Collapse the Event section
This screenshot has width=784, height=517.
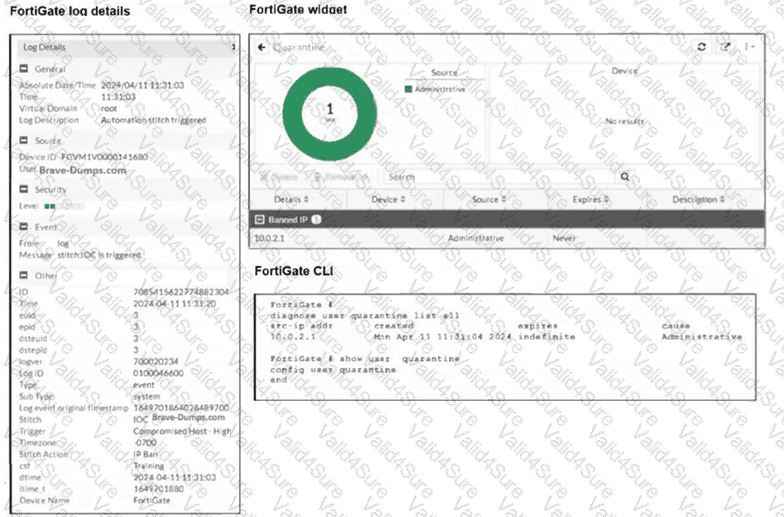click(23, 227)
